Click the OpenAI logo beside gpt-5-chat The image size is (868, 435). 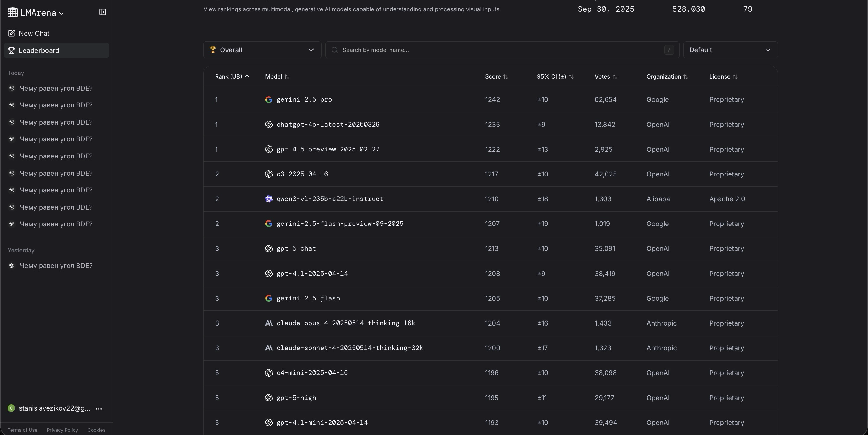coord(269,248)
